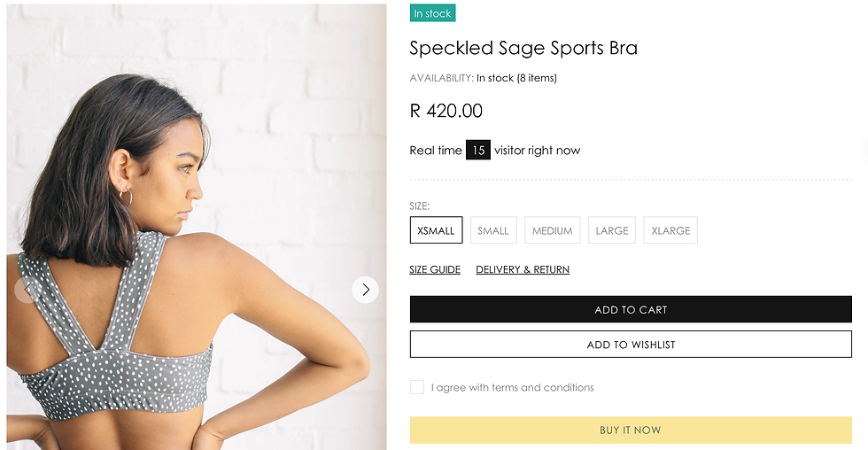The width and height of the screenshot is (868, 450).
Task: Click the next image arrow
Action: [365, 290]
